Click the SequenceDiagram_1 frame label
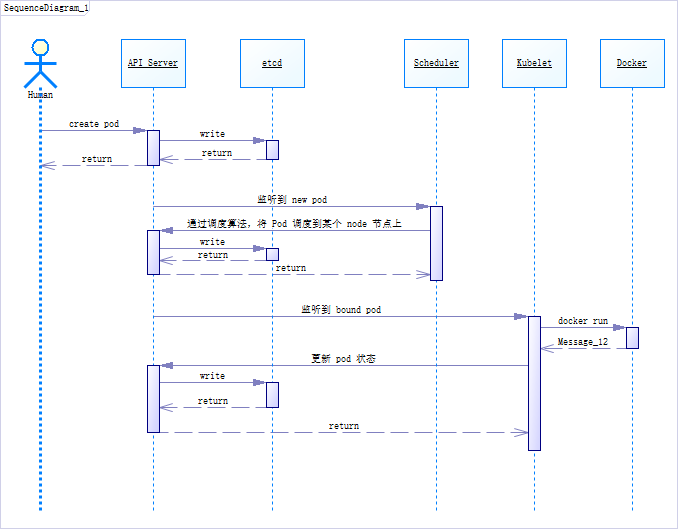This screenshot has height=529, width=678. pyautogui.click(x=45, y=8)
